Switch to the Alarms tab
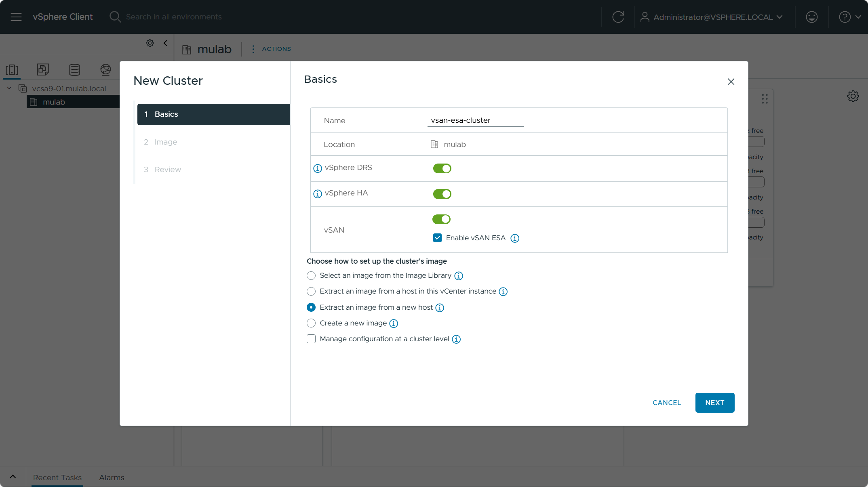Screen dimensions: 868x487 (x=112, y=477)
